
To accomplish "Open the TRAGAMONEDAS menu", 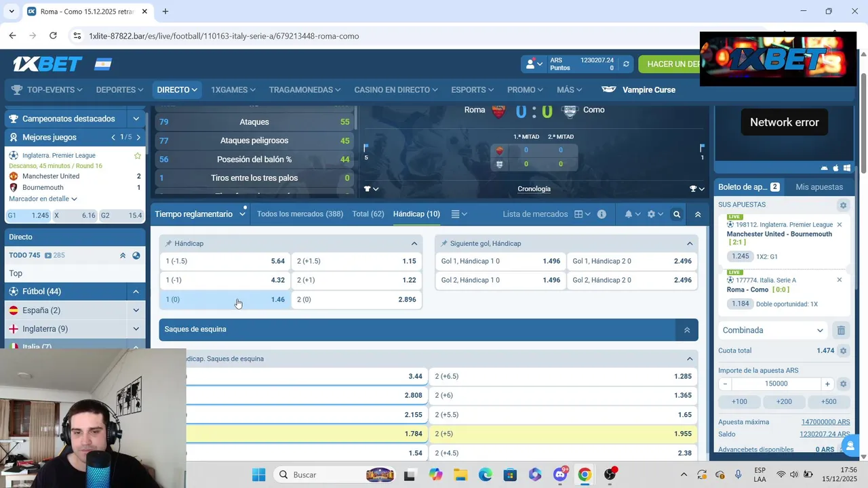I will pos(305,89).
